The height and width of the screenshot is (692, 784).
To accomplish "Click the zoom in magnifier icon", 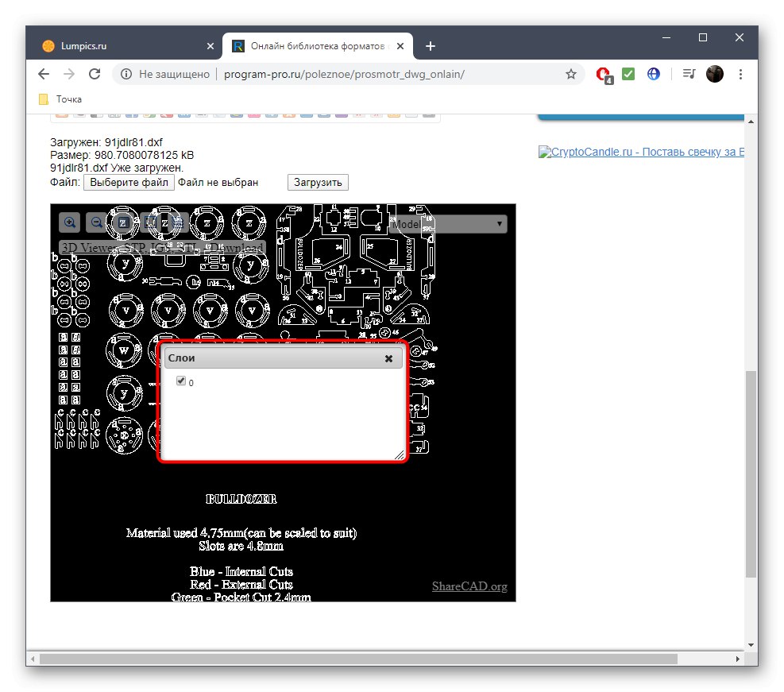I will (x=69, y=222).
